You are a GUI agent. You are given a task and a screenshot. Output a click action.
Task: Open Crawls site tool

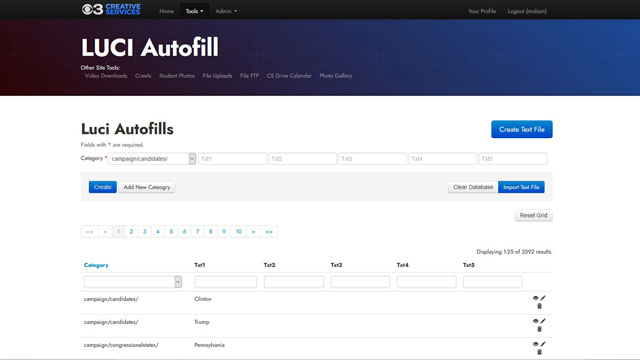(143, 76)
